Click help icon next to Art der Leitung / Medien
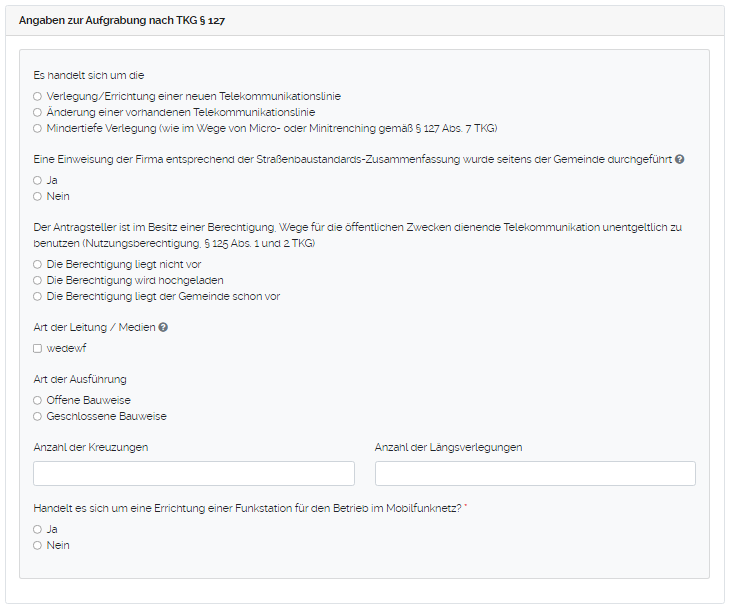 click(163, 327)
